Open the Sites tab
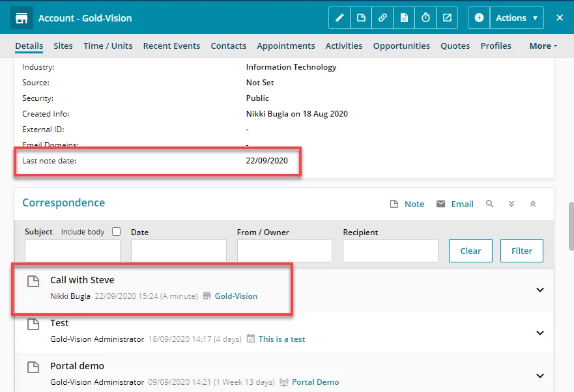 [63, 46]
